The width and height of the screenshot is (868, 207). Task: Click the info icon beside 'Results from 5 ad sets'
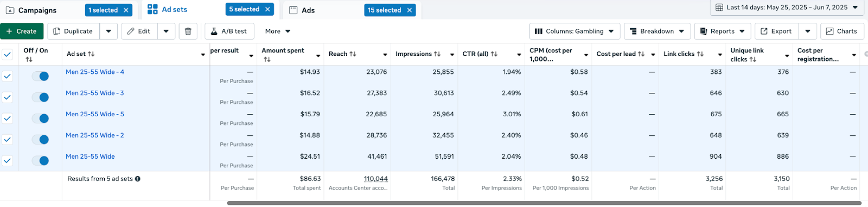pos(138,179)
